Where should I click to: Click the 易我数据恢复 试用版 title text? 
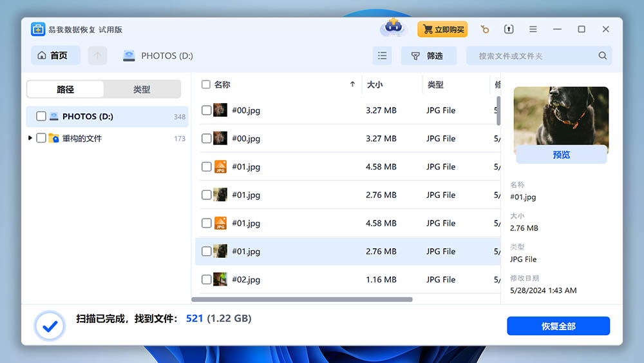(x=86, y=30)
